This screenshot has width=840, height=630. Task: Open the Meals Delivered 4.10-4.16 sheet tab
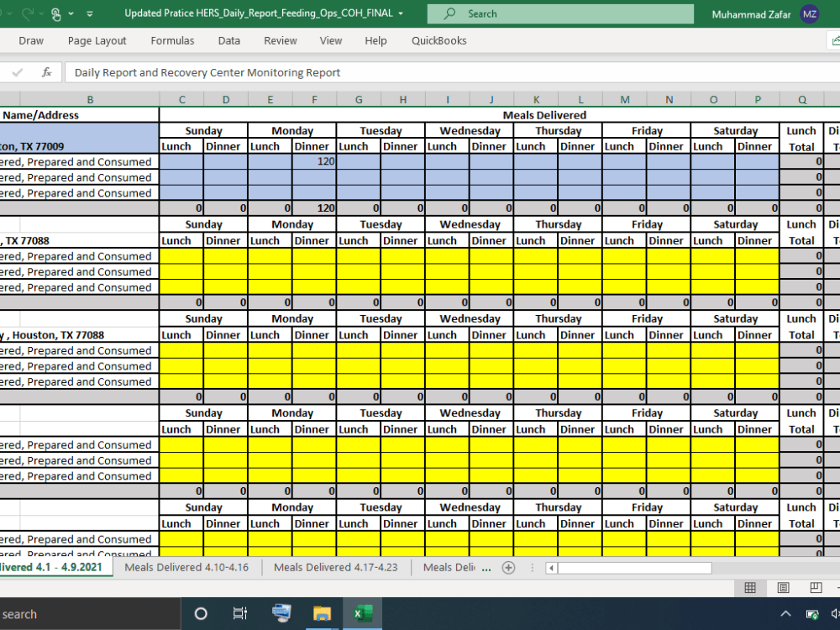point(186,567)
